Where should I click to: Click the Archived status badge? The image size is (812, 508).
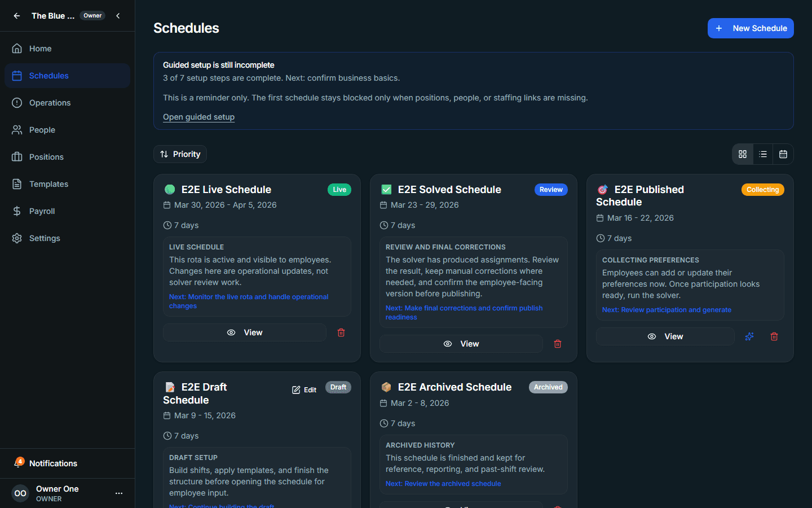(x=548, y=387)
